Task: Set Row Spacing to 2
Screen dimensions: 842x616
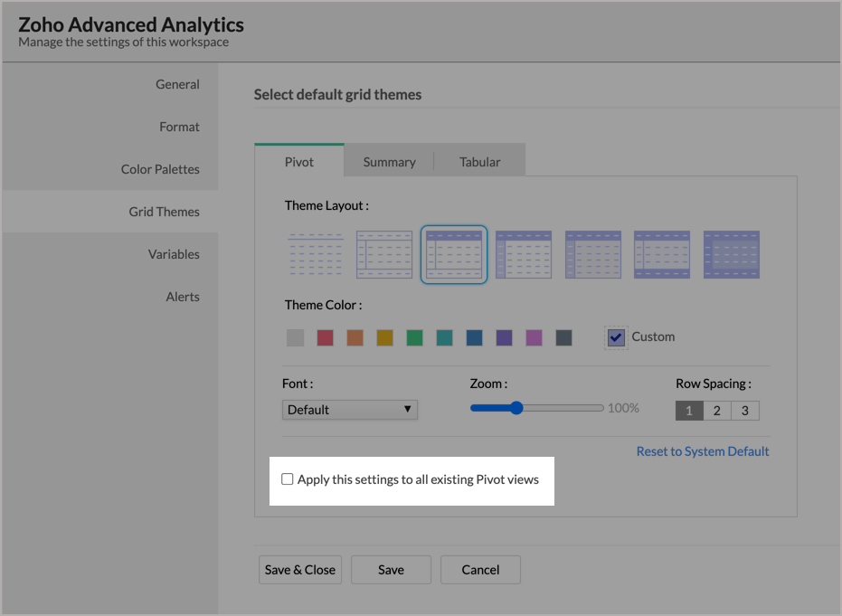Action: [x=717, y=411]
